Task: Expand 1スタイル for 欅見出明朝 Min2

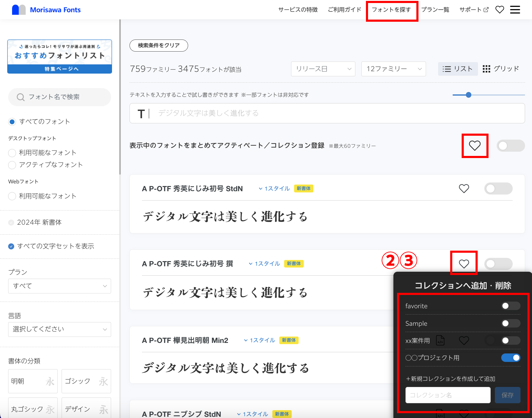Action: point(260,340)
